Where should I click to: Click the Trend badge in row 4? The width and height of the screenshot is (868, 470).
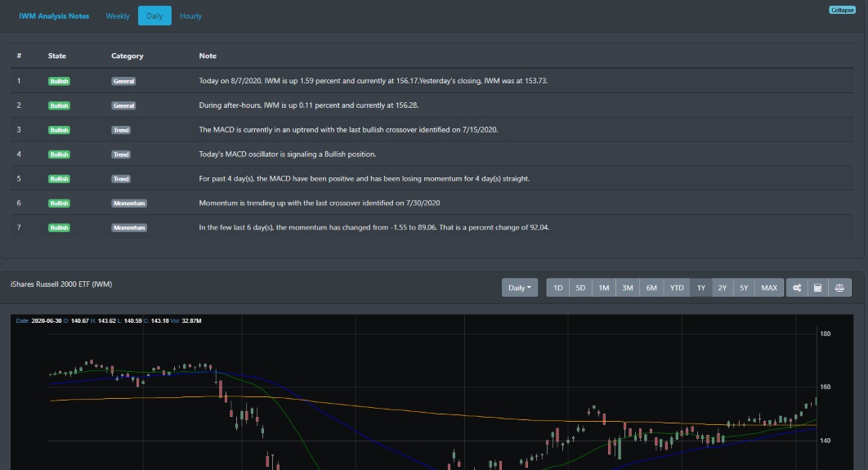121,154
